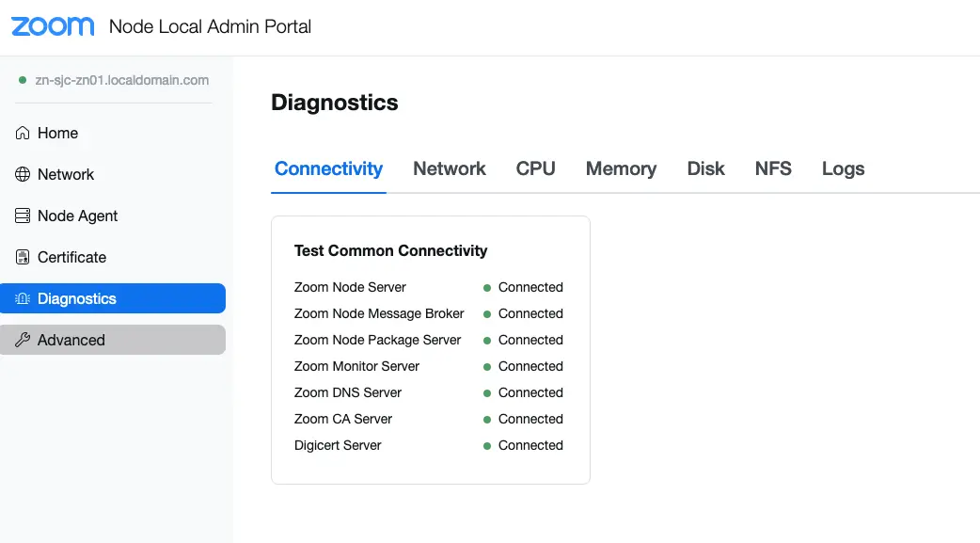Screen dimensions: 980x543
Task: Switch to the Network diagnostics tab
Action: pyautogui.click(x=450, y=169)
